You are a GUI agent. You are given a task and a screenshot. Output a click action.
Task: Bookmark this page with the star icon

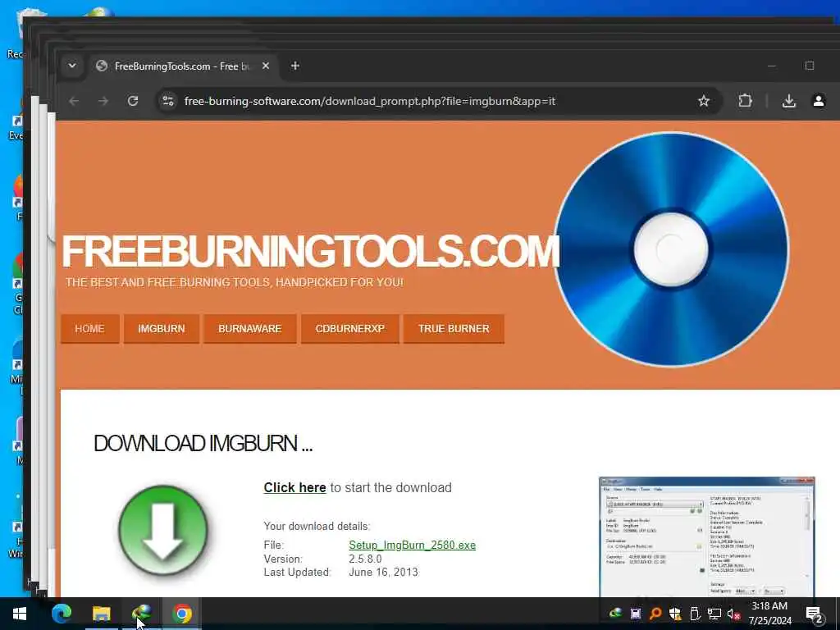tap(703, 101)
